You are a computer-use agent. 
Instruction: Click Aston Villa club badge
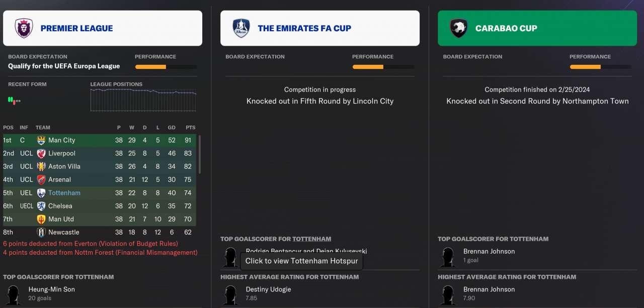[41, 167]
